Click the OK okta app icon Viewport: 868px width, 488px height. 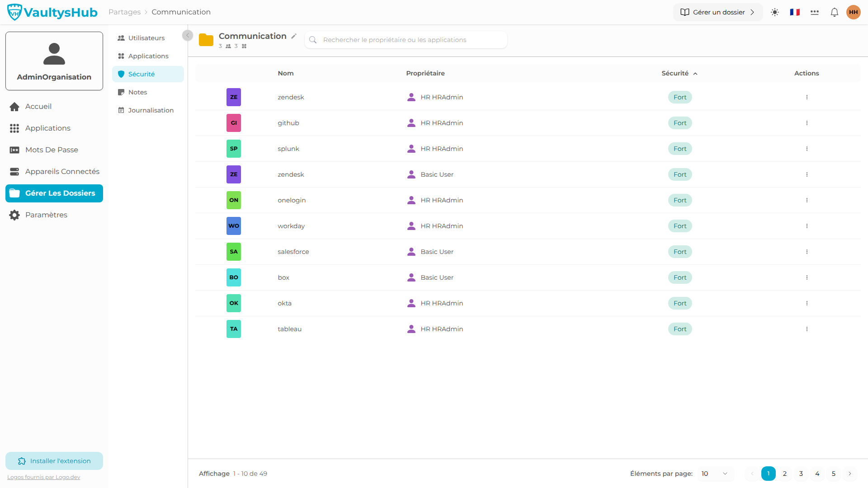[x=234, y=303]
